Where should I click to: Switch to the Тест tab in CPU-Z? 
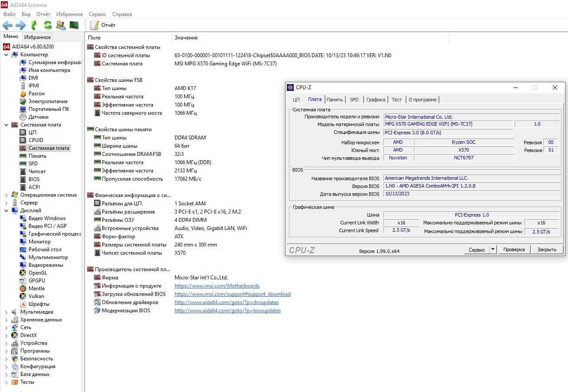(x=396, y=100)
